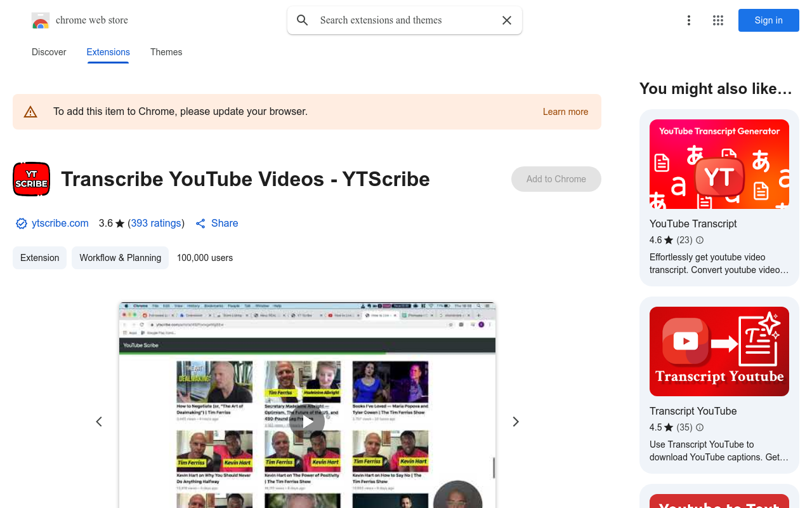The image size is (812, 508).
Task: Open the Transcript YouTube extension title
Action: point(693,411)
